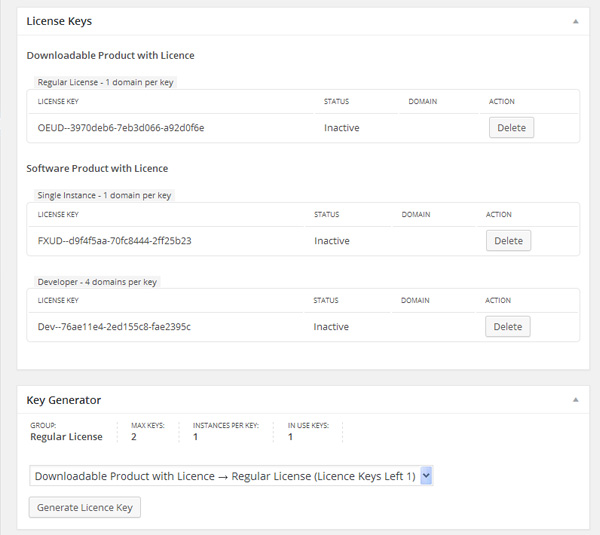Open the product and license group dropdown

(x=231, y=476)
